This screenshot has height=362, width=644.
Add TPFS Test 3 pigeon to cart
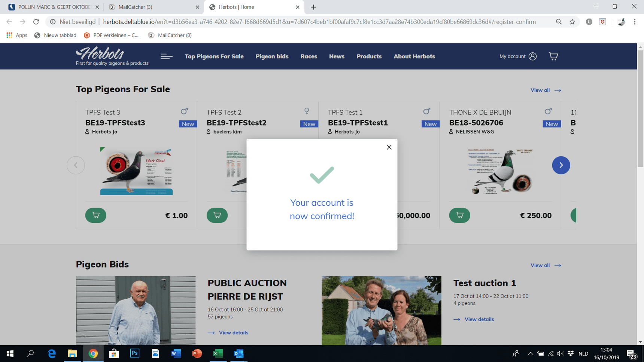95,215
